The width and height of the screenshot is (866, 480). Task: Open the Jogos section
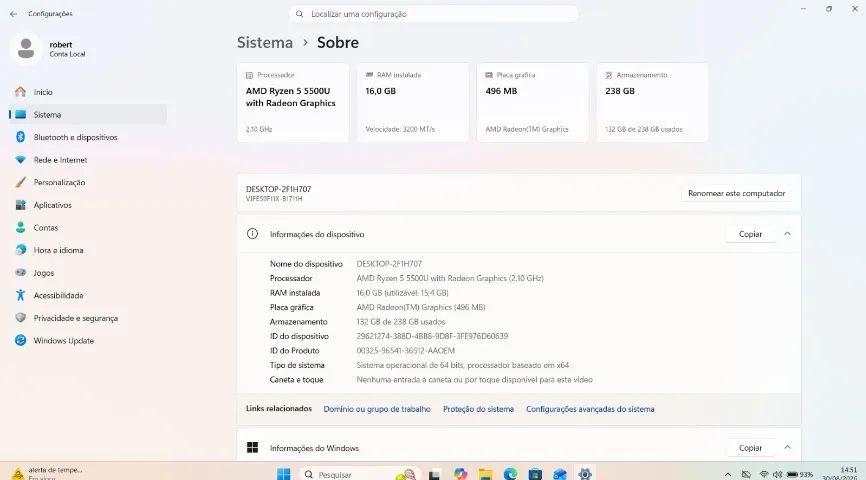point(88,273)
